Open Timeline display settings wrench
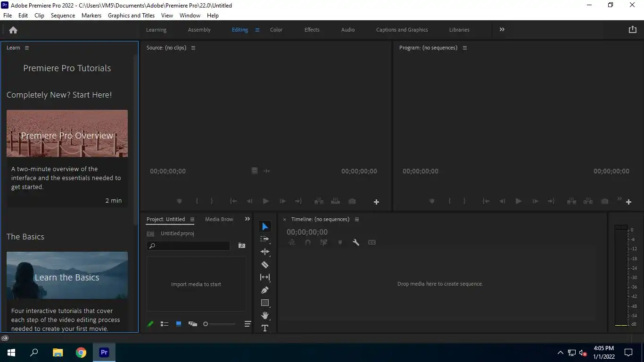 click(x=356, y=242)
